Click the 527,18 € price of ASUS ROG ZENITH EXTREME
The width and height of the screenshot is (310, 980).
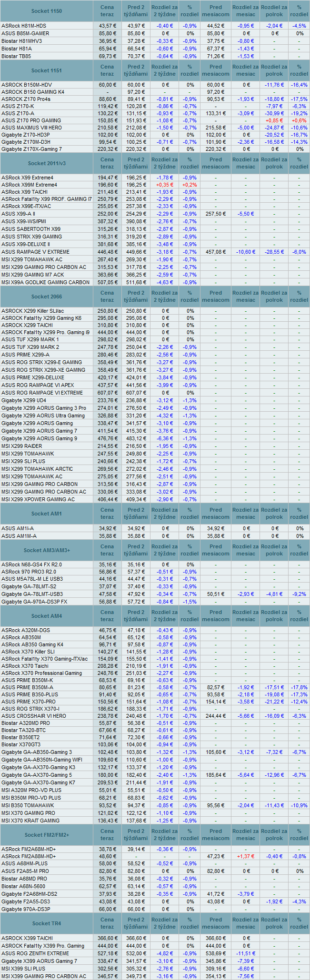click(107, 953)
